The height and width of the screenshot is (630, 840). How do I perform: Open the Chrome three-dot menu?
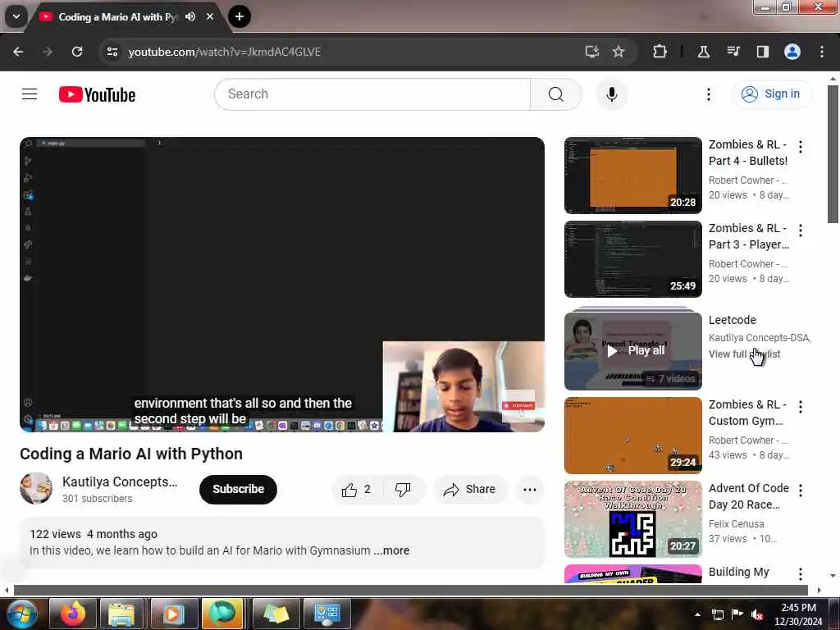point(822,52)
